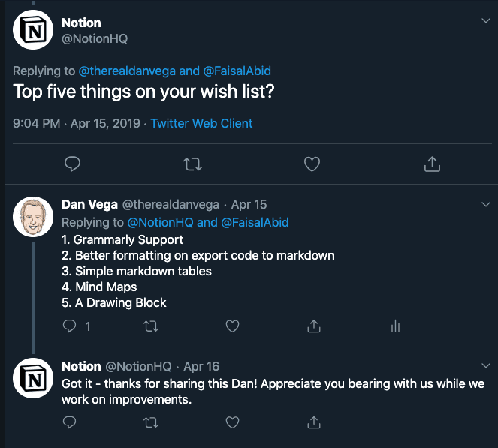
Task: Like Dan Vega's tweet
Action: [233, 326]
